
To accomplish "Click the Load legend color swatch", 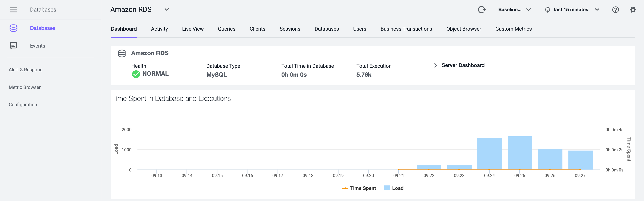I will [387, 188].
